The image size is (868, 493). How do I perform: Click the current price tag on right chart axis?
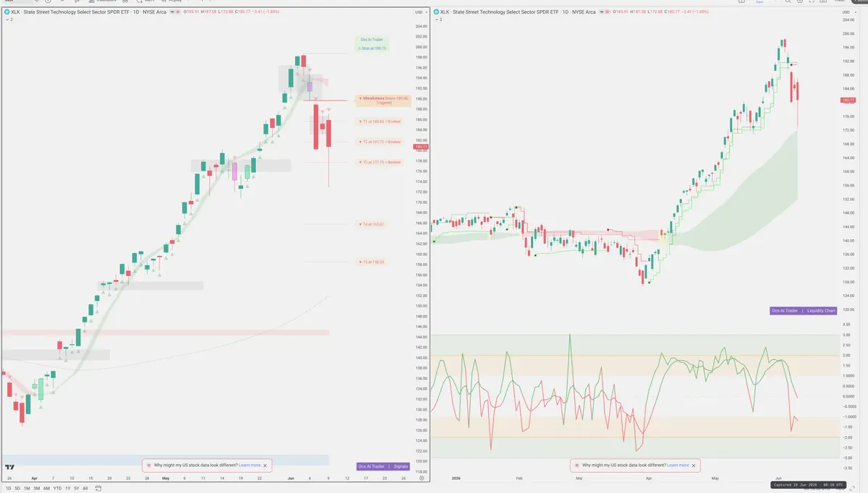[848, 100]
